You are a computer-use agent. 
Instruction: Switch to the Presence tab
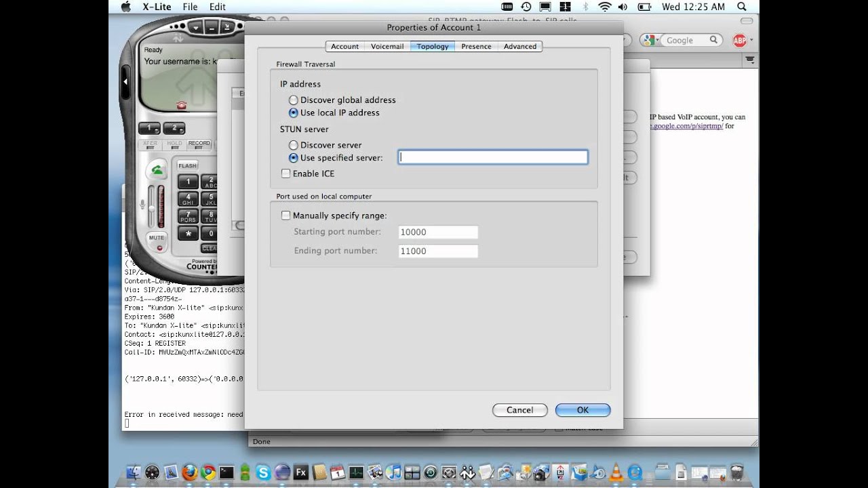point(476,46)
